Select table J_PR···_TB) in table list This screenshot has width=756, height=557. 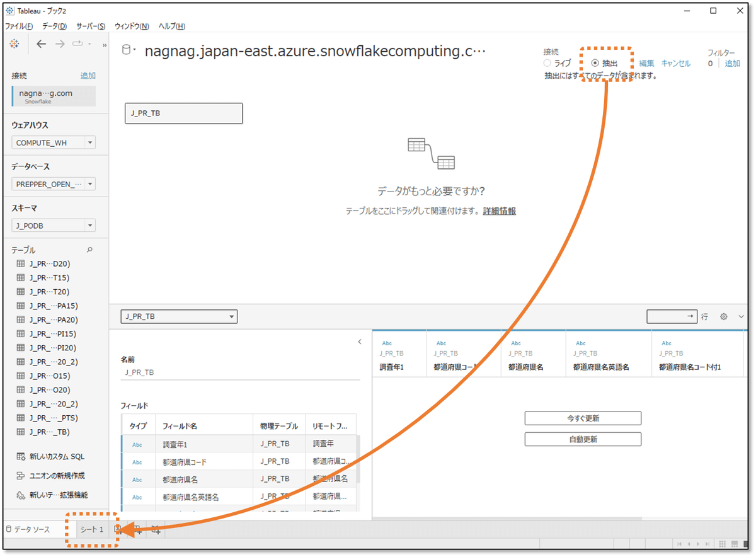pos(49,432)
